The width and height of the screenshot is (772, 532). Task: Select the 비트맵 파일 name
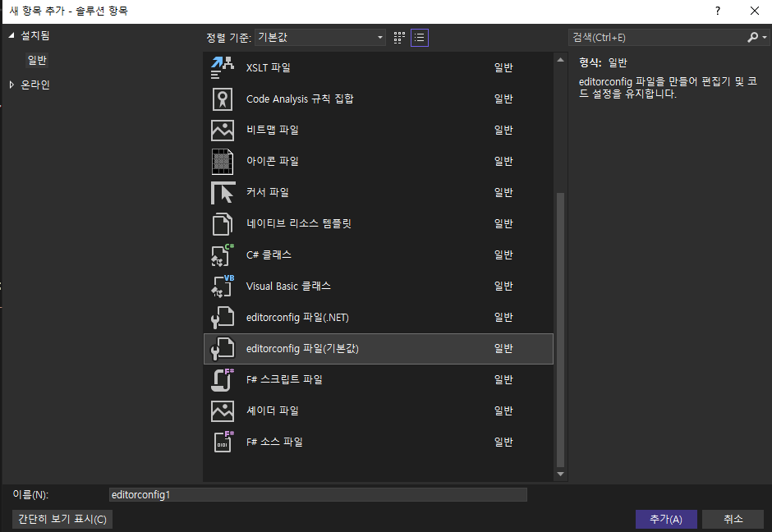point(273,130)
